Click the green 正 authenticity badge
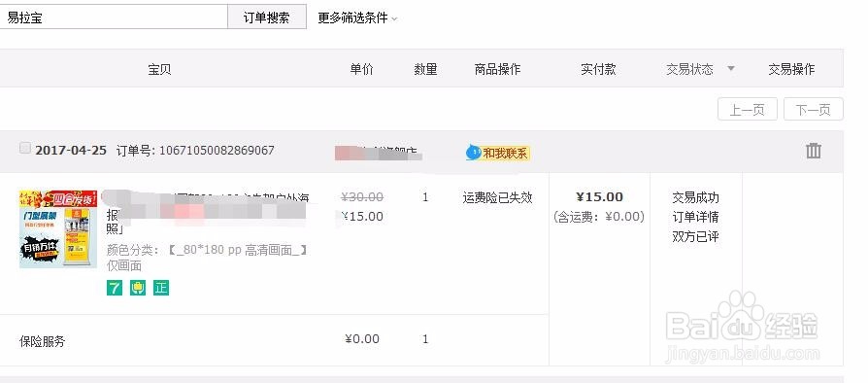 (x=161, y=288)
